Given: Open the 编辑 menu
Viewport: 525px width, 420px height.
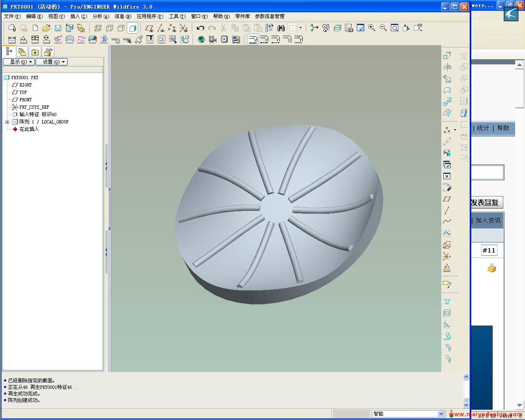Looking at the screenshot, I should 34,16.
